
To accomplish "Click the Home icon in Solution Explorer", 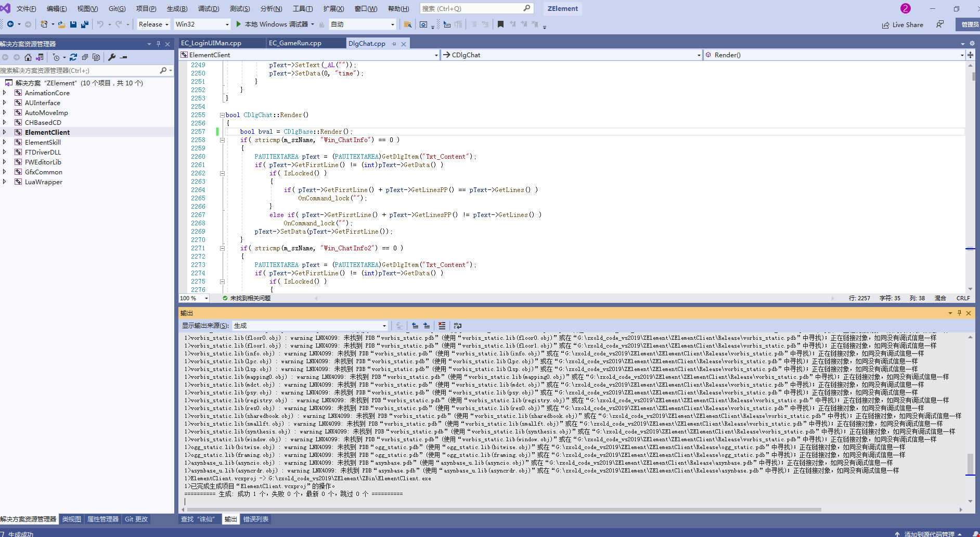I will pos(28,57).
